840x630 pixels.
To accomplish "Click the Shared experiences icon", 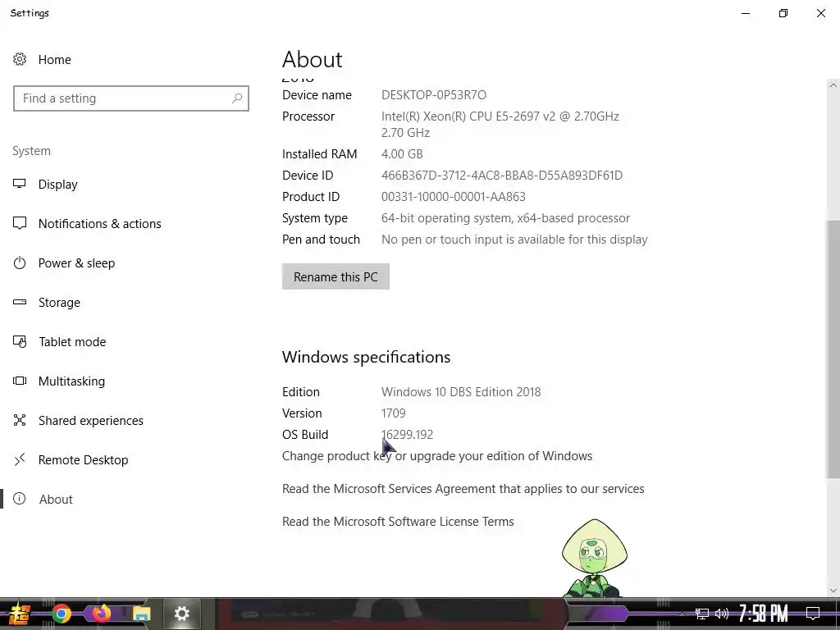I will [x=20, y=421].
